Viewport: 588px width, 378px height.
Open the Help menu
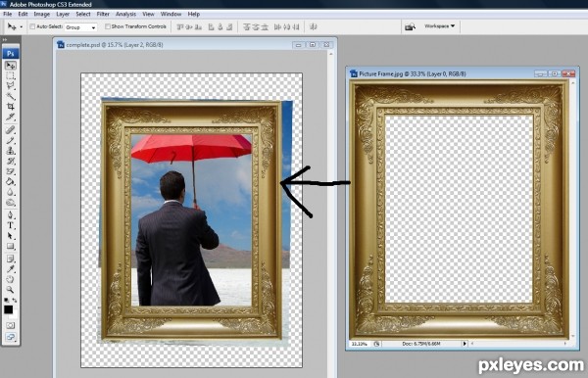click(193, 15)
